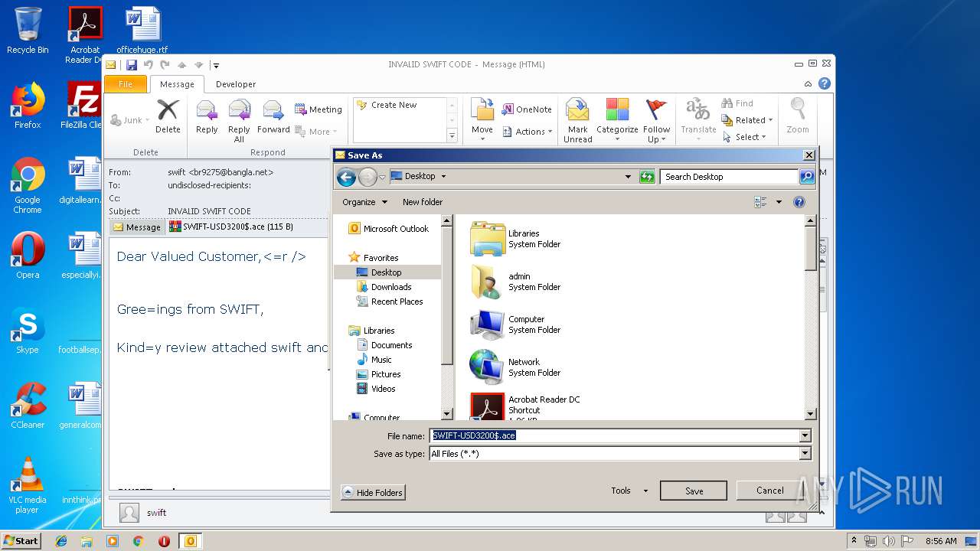This screenshot has height=551, width=980.
Task: Click the search magnifier in Save As
Action: click(x=807, y=177)
